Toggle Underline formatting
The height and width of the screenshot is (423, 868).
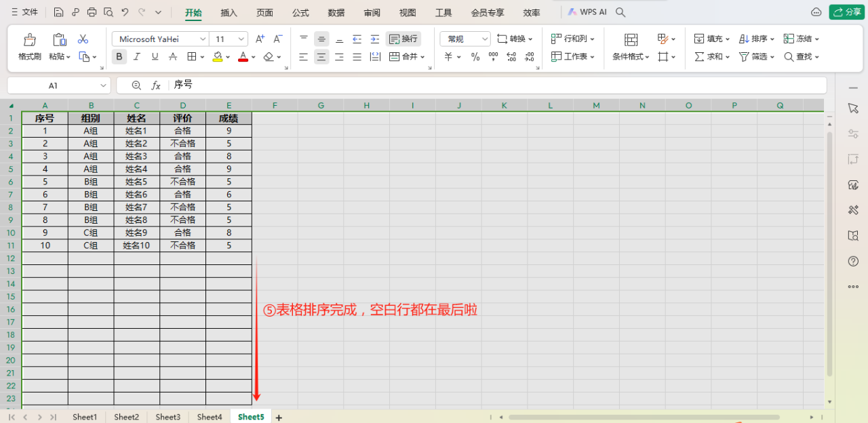(155, 57)
